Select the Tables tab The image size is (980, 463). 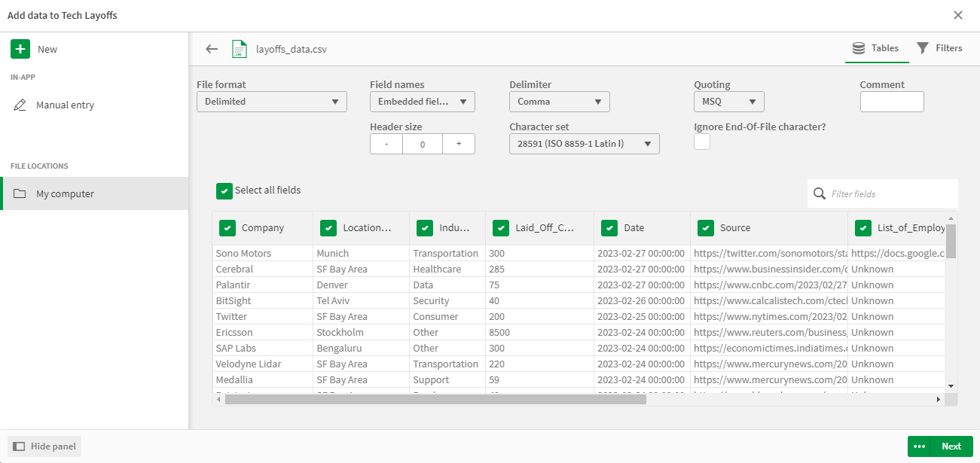(x=876, y=47)
